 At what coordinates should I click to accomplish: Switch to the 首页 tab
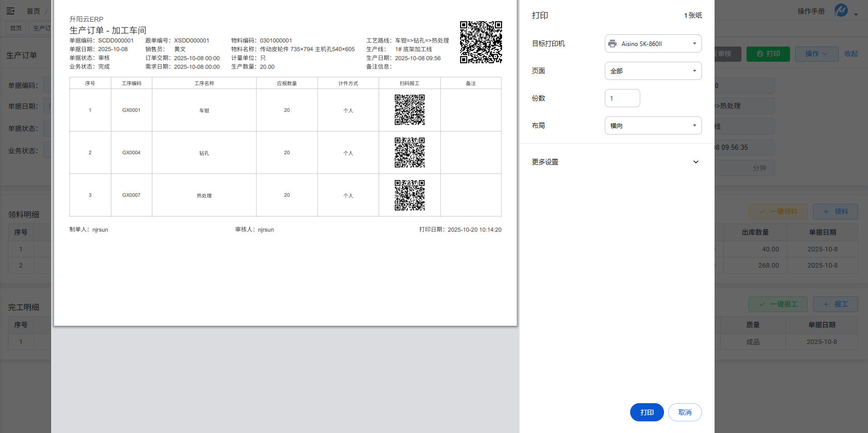pyautogui.click(x=16, y=28)
